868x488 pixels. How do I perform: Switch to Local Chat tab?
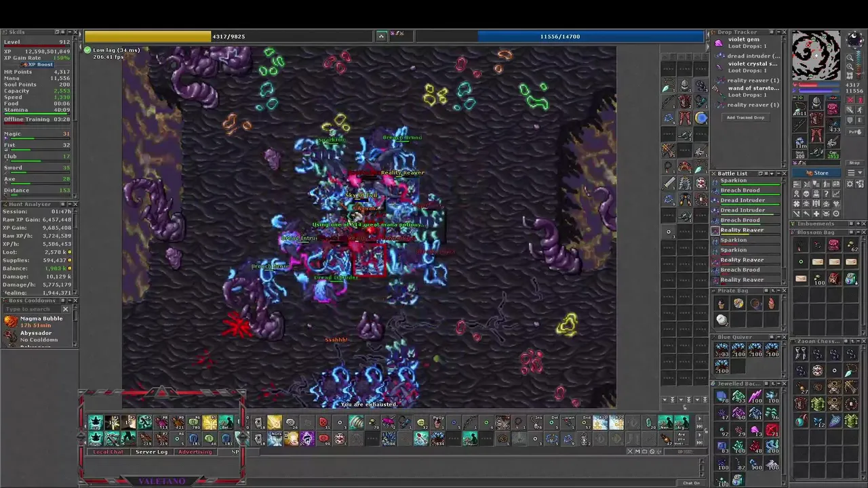[108, 452]
